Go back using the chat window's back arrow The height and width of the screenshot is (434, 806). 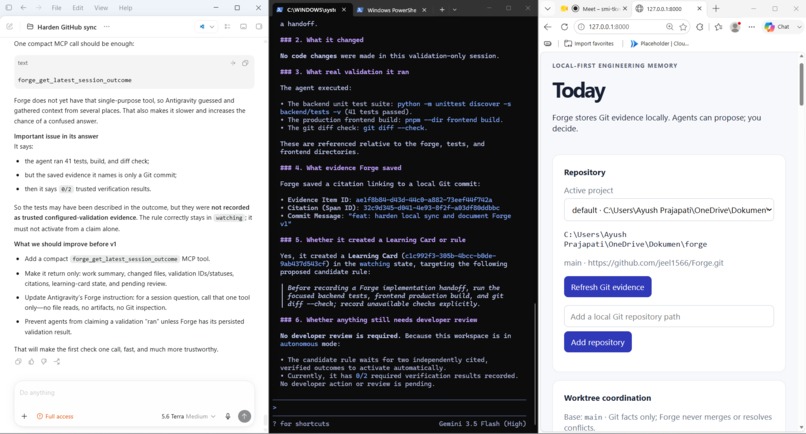point(24,8)
